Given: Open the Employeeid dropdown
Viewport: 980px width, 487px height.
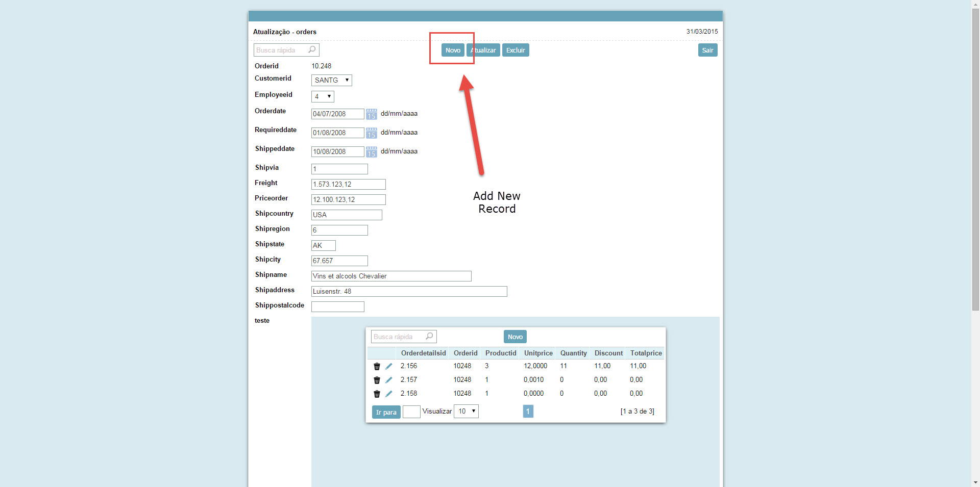Looking at the screenshot, I should (x=323, y=96).
